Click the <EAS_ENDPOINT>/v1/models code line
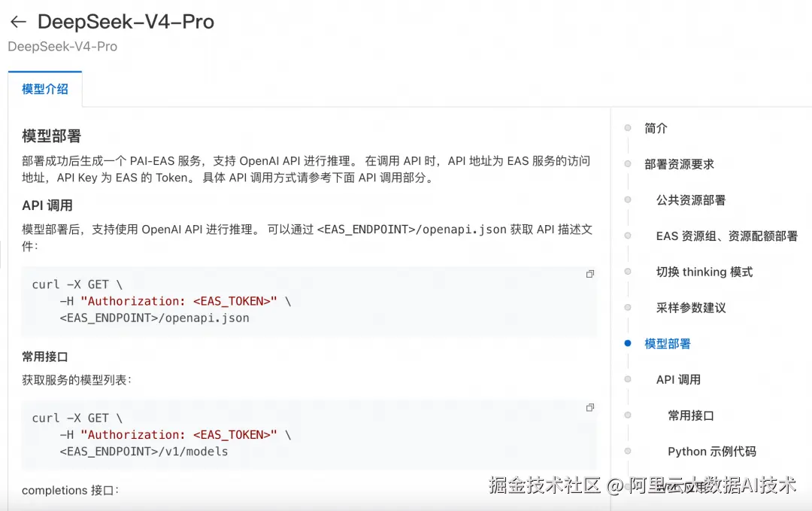 coord(144,452)
